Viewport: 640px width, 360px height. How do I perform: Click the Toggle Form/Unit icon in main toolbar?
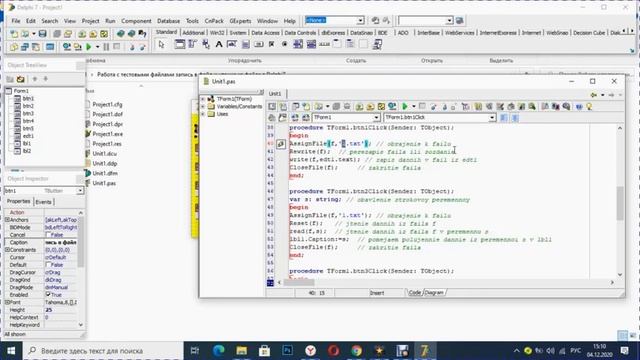(36, 47)
